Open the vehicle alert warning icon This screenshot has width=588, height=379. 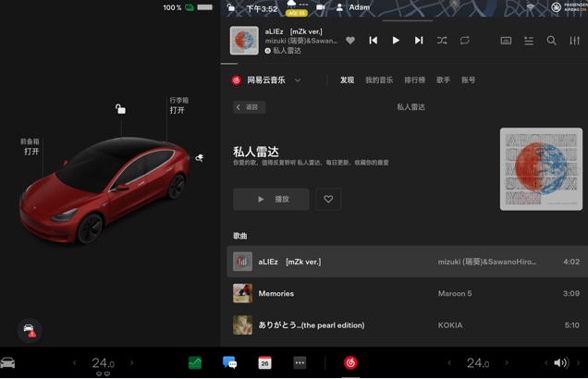[x=30, y=331]
